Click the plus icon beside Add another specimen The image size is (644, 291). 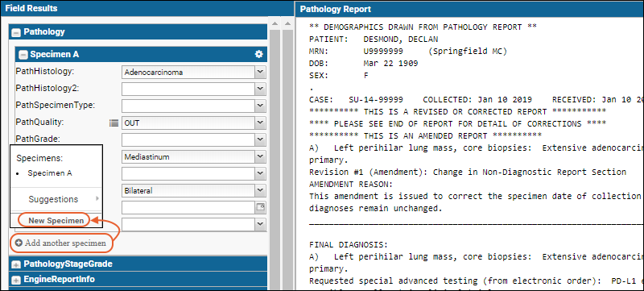pos(19,243)
